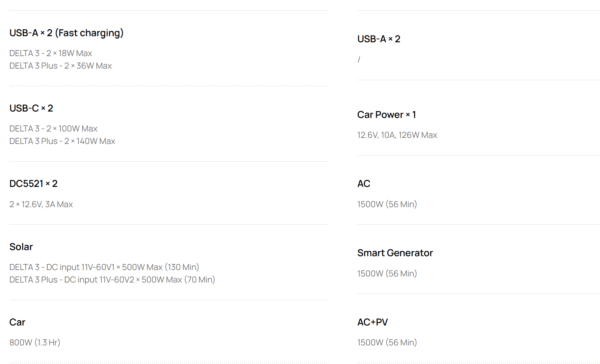The image size is (600, 364).
Task: Click 12.6V, 10A, 126W Max spec
Action: [x=397, y=135]
